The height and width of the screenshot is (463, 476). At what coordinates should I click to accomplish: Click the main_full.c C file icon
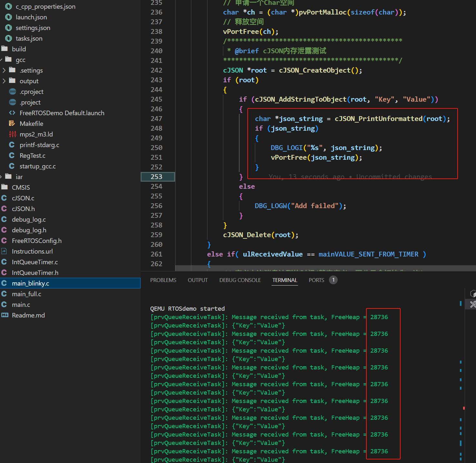4,294
